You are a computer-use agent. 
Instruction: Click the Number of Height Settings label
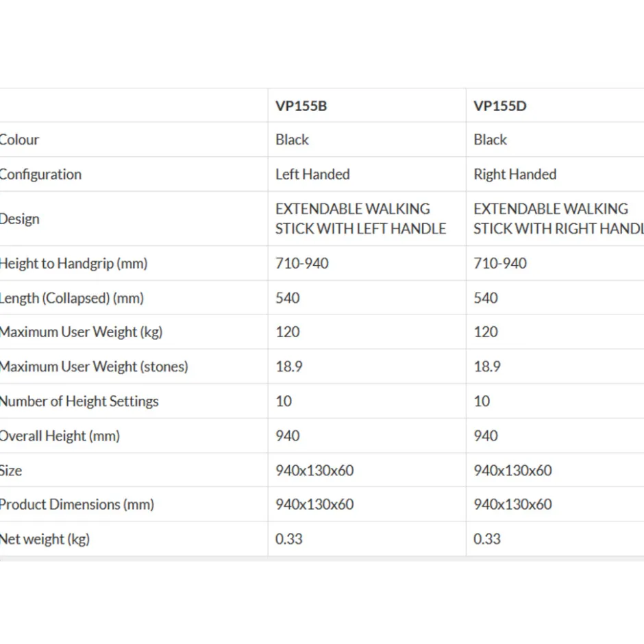[79, 401]
